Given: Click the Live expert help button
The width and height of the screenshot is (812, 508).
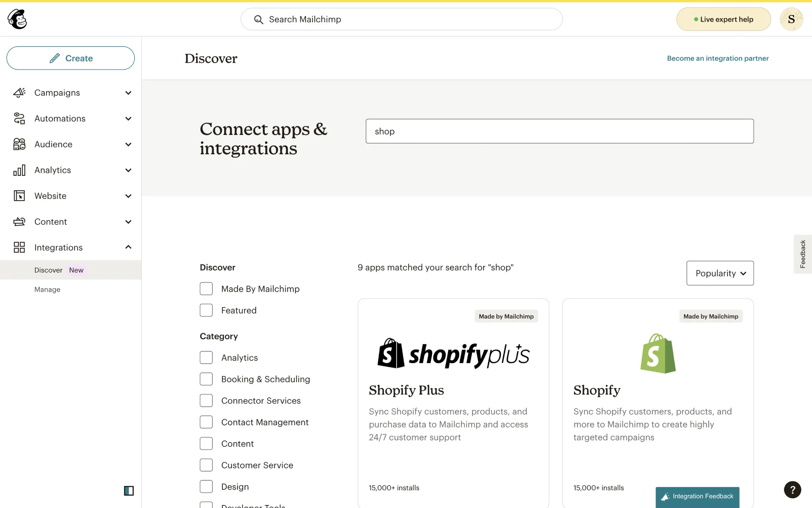Looking at the screenshot, I should tap(723, 19).
